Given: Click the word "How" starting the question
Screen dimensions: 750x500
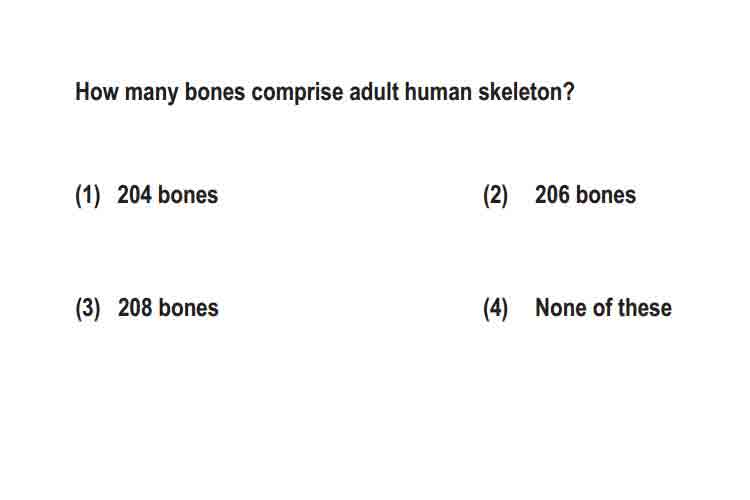Looking at the screenshot, I should click(97, 91).
